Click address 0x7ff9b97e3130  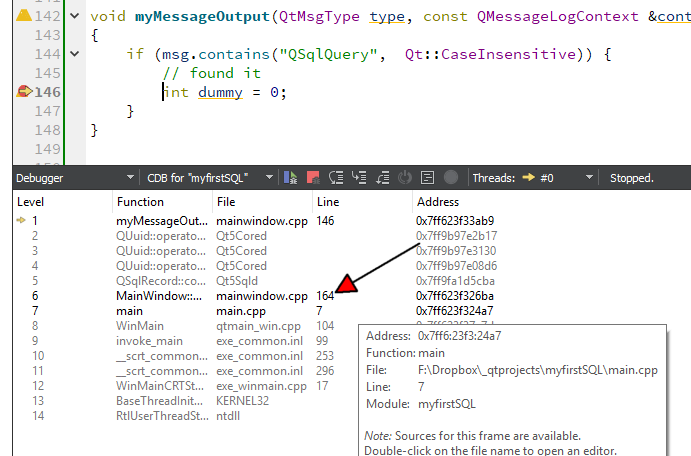[x=456, y=251]
